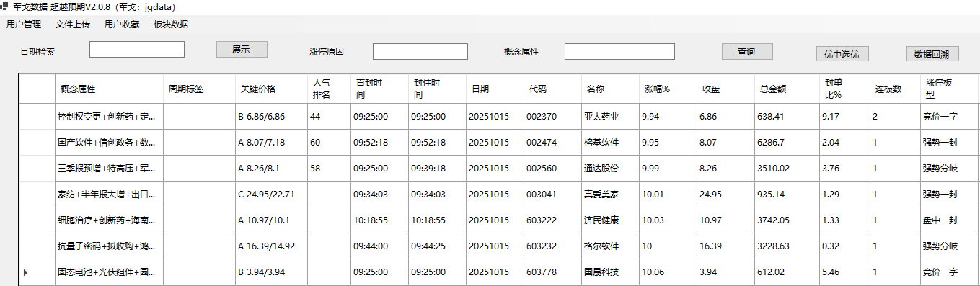Viewport: 980px width, 286px height.
Task: Click 盘中一封 board type cell
Action: pos(950,220)
